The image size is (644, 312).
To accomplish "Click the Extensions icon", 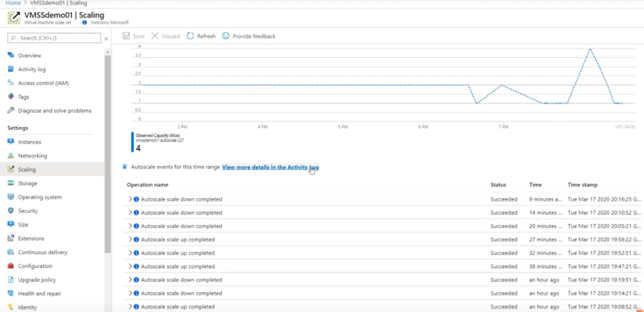I will pyautogui.click(x=11, y=238).
